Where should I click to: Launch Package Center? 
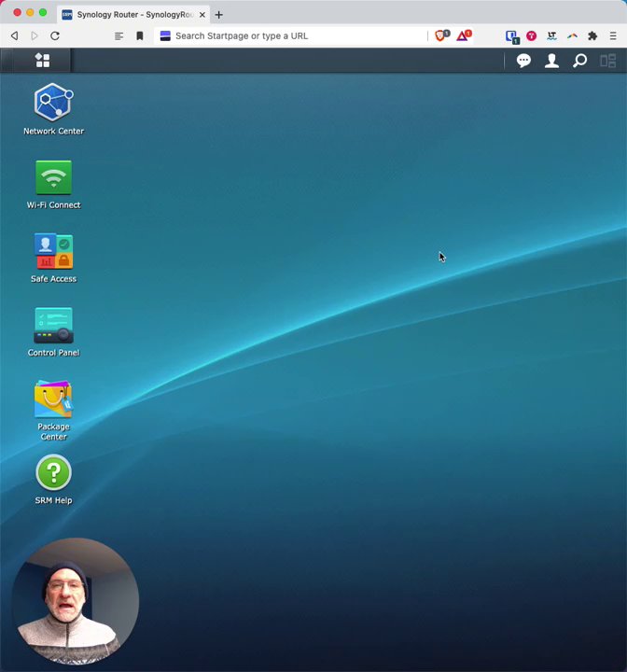pos(53,411)
